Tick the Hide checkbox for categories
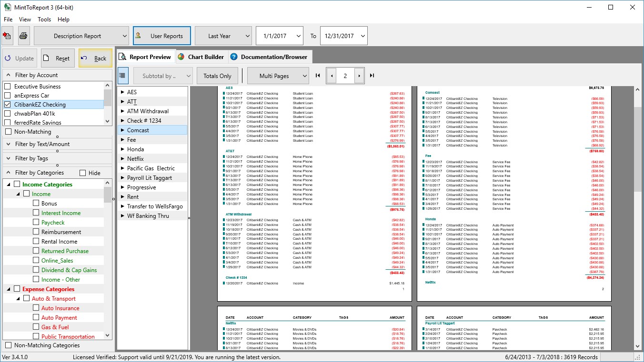The image size is (644, 362). coord(83,173)
